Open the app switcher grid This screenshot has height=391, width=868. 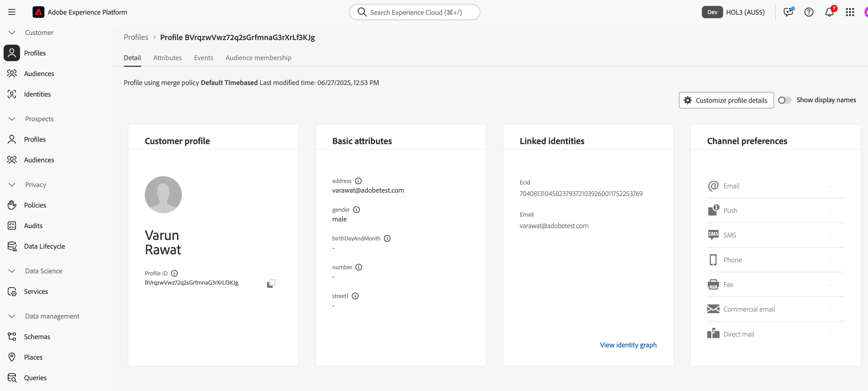pos(850,12)
